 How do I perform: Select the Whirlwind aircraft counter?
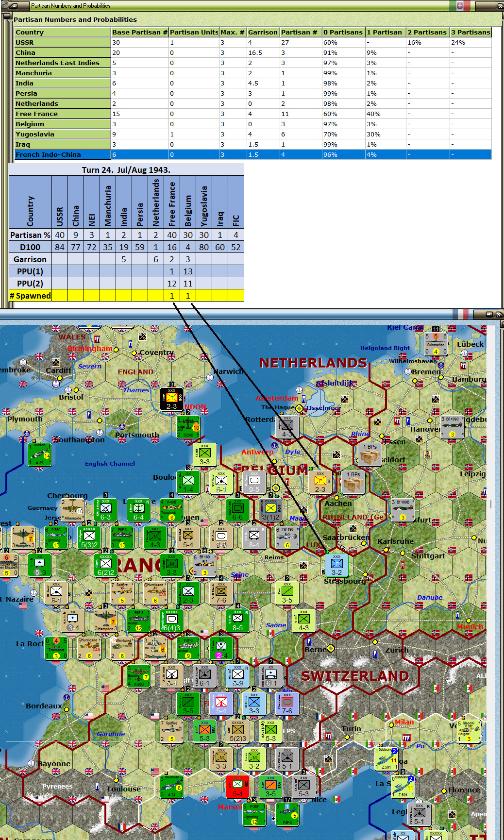tap(122, 649)
